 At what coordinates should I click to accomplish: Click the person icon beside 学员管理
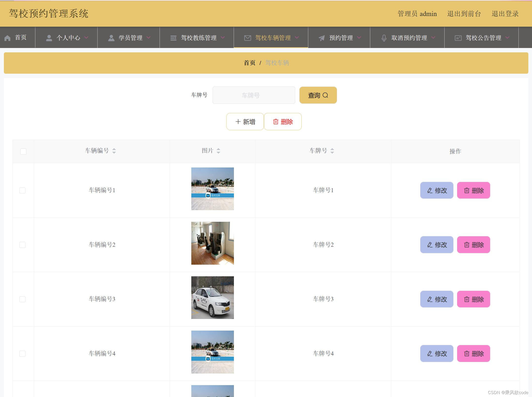[x=111, y=38]
